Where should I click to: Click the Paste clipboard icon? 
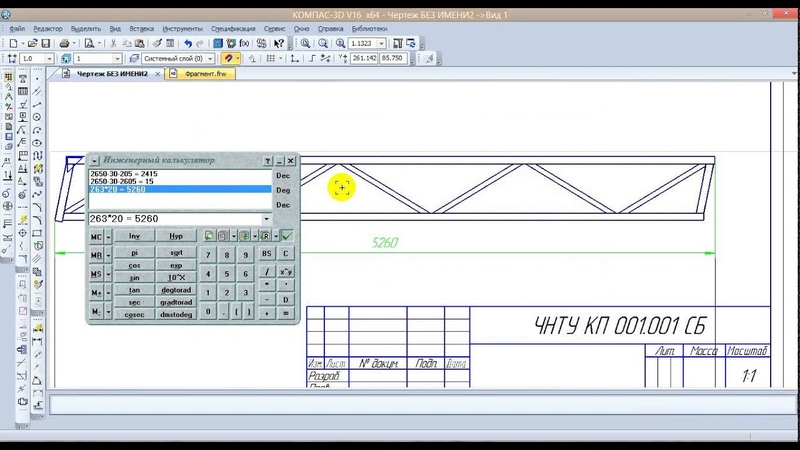(x=139, y=43)
